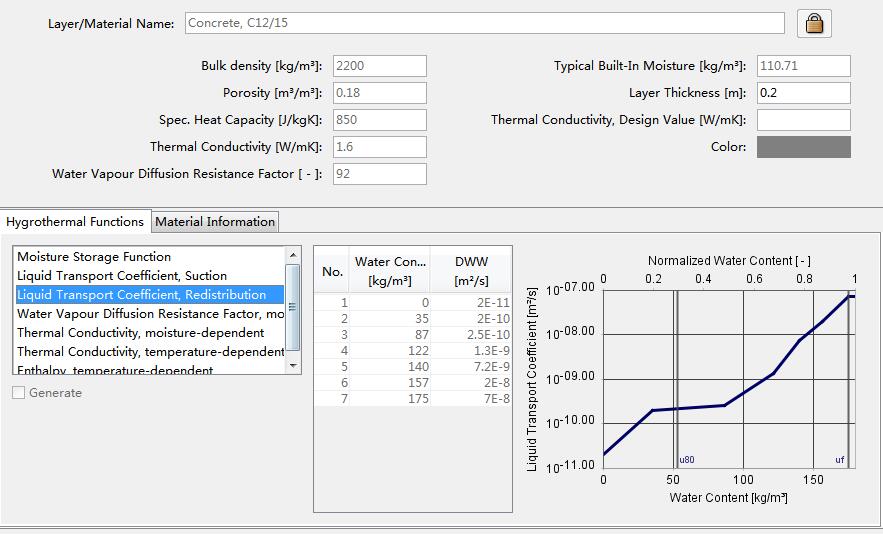Select Enthalpy, temperature-dependent list item
This screenshot has width=883, height=534.
[149, 369]
